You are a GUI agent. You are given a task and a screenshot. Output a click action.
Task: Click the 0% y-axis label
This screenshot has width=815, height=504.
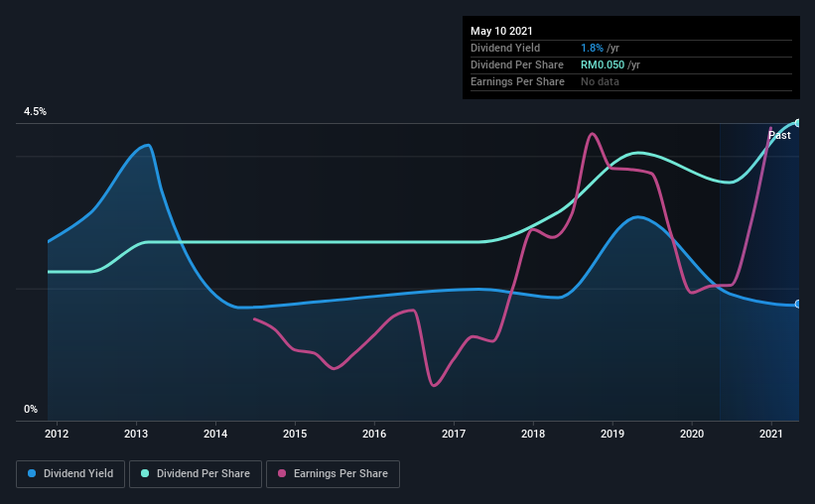click(31, 410)
